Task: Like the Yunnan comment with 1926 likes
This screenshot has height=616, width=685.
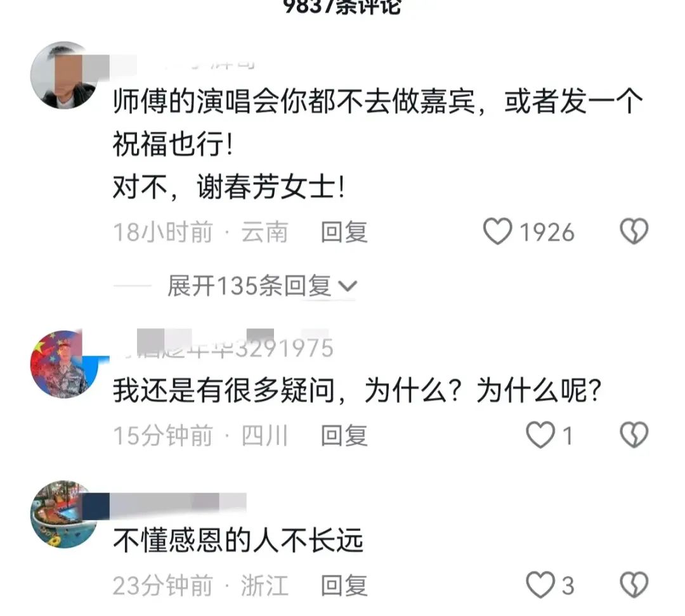Action: click(x=497, y=231)
